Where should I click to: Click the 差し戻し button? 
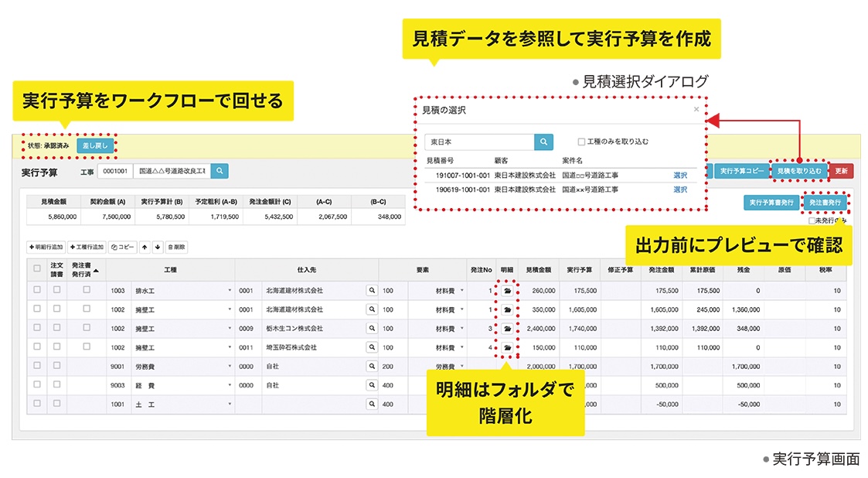[x=95, y=145]
